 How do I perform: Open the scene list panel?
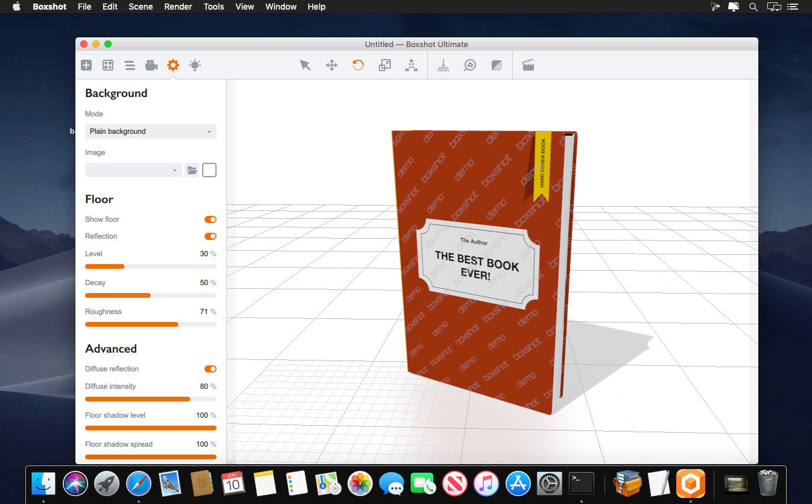click(130, 65)
